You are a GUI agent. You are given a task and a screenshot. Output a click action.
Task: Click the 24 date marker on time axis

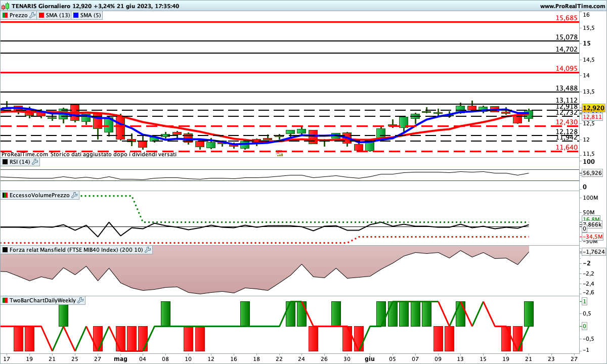click(301, 358)
